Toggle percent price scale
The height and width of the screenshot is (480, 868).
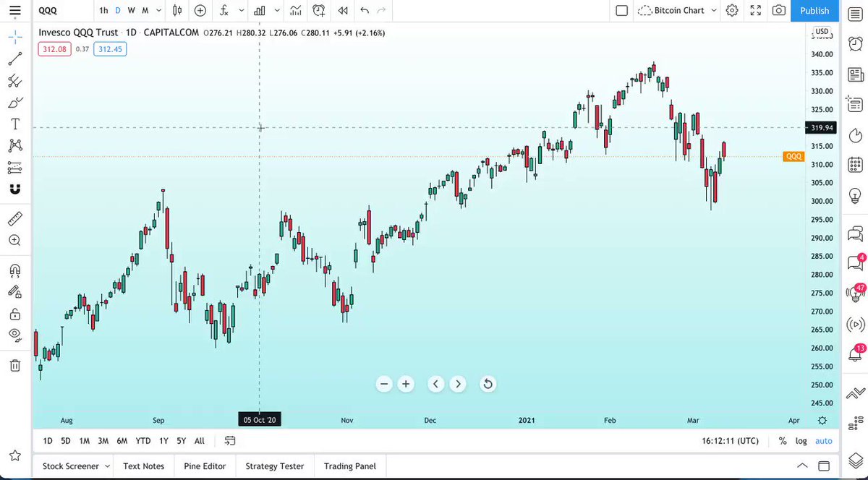pyautogui.click(x=783, y=441)
